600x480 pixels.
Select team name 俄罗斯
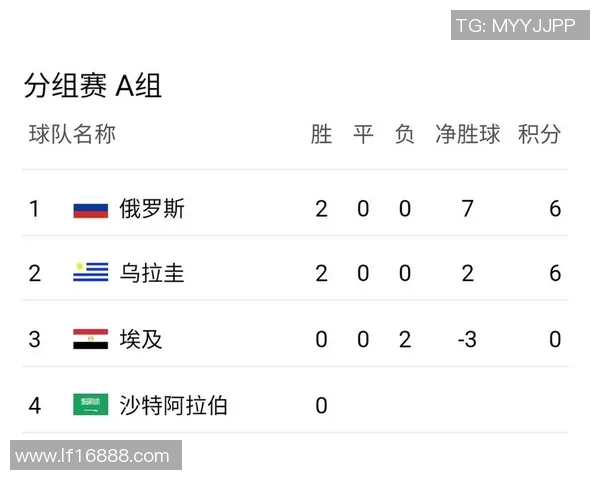[x=152, y=209]
